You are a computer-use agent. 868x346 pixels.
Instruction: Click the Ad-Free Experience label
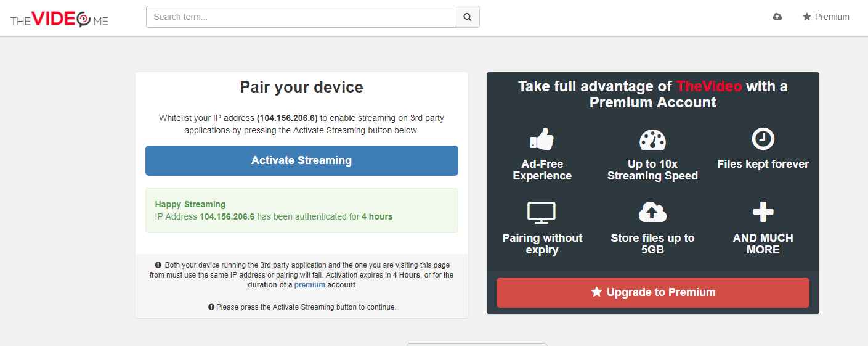tap(542, 170)
